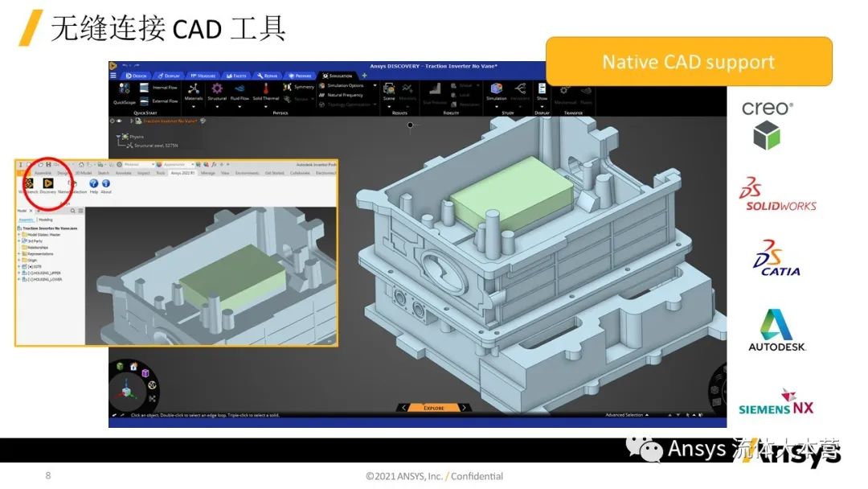Launch Discovery from the Inventor Ansys ribbon
The height and width of the screenshot is (489, 868).
pos(48,184)
